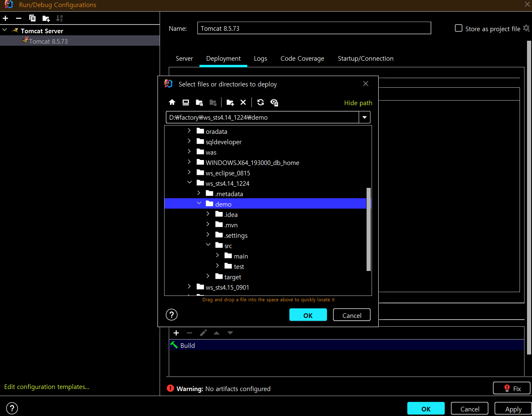532x416 pixels.
Task: Switch to the Server tab
Action: pyautogui.click(x=184, y=59)
